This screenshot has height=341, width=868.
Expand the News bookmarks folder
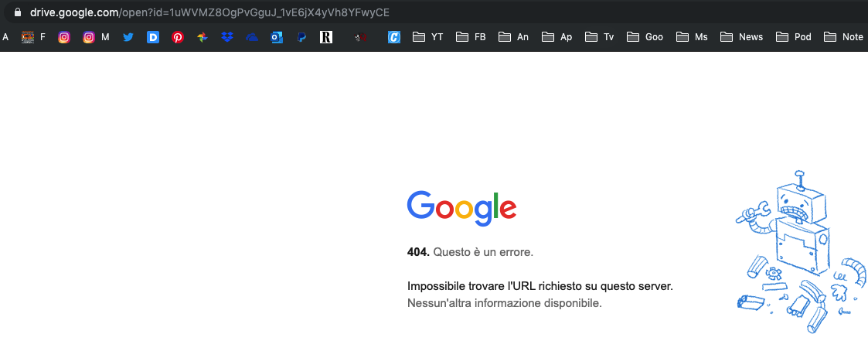[x=742, y=37]
